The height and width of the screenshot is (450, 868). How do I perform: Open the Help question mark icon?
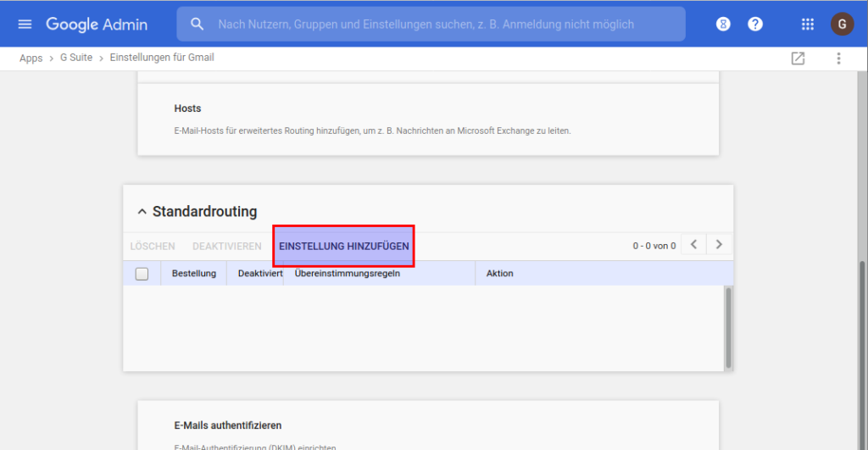point(755,24)
